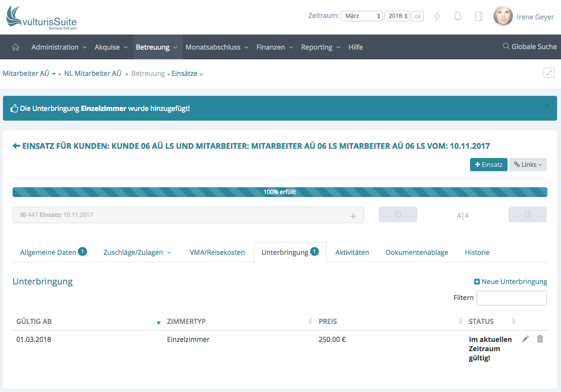Image resolution: width=561 pixels, height=392 pixels.
Task: Click the + Einsatz button
Action: (x=488, y=165)
